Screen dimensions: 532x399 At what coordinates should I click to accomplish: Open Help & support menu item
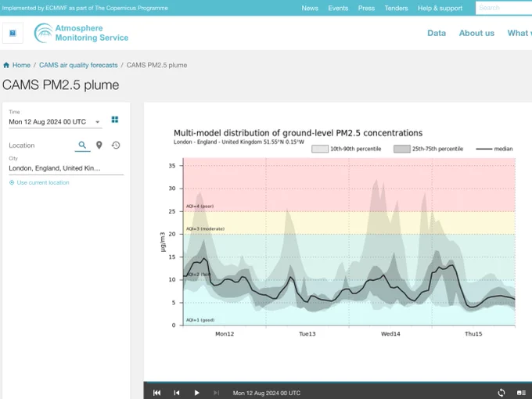tap(440, 8)
